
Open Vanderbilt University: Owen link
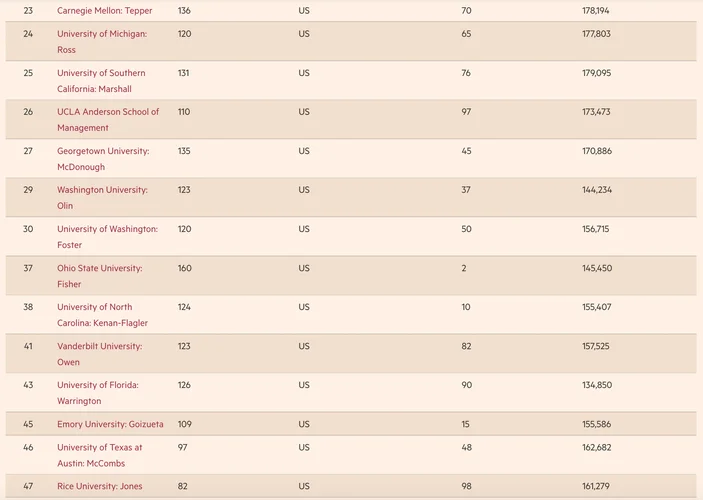100,354
